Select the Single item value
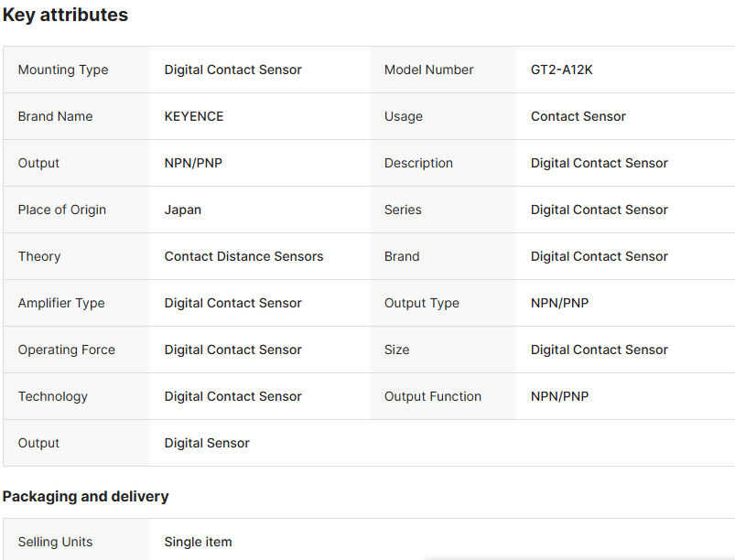 198,542
